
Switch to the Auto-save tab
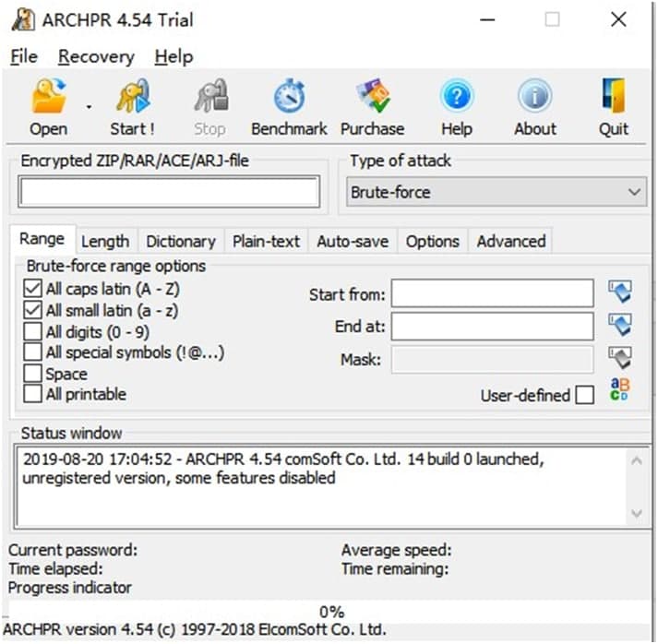pyautogui.click(x=353, y=241)
